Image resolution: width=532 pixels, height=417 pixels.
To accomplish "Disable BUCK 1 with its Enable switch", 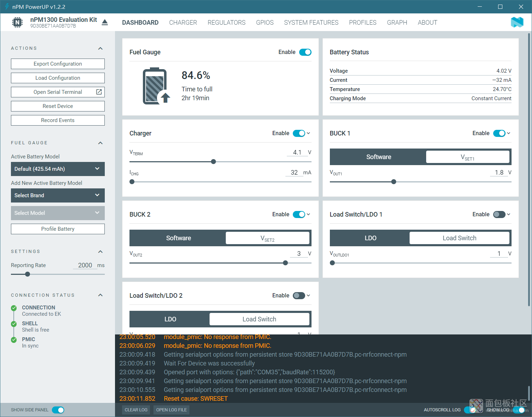I will click(x=499, y=133).
